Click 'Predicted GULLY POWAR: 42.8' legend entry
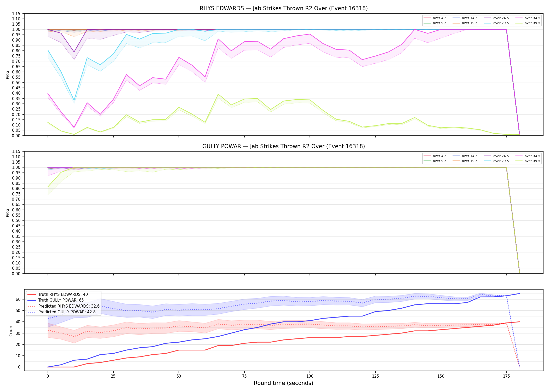This screenshot has width=549, height=392. click(61, 312)
